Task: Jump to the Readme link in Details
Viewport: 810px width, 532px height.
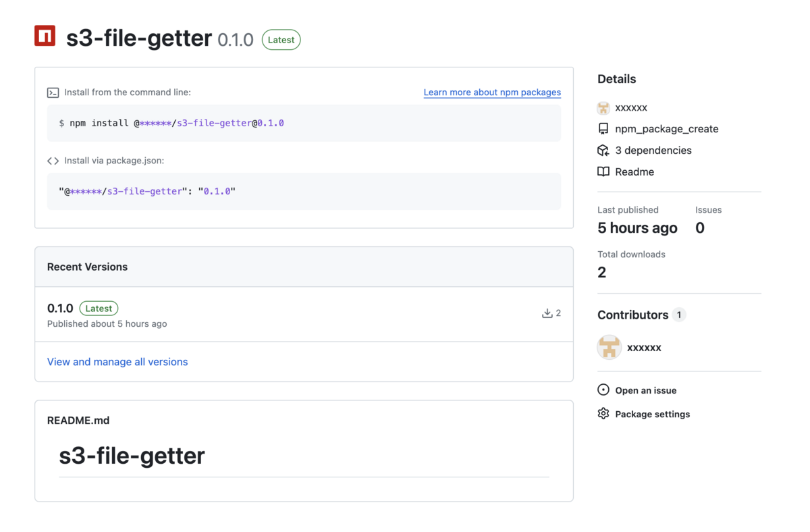Action: coord(634,172)
